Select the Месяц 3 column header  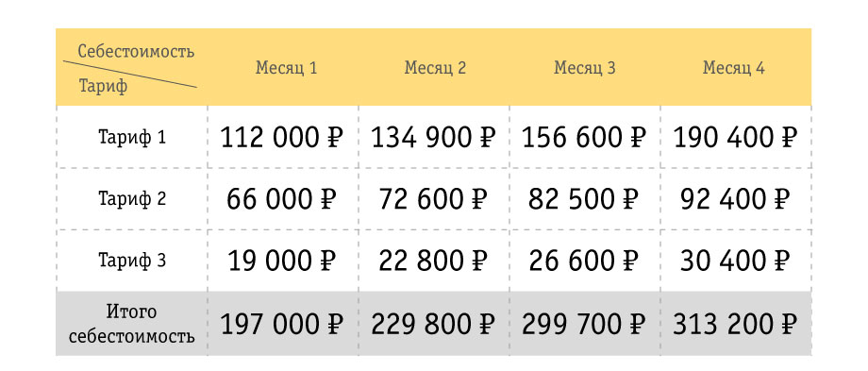585,68
